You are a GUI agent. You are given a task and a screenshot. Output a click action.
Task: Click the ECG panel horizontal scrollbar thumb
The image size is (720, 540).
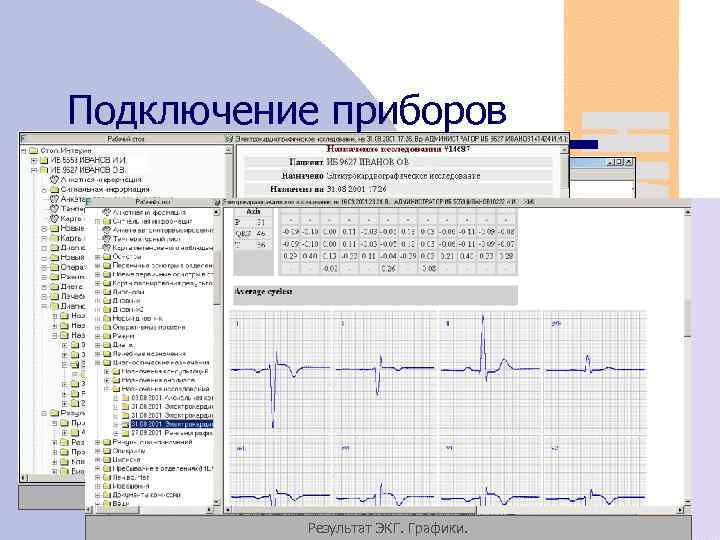click(x=354, y=510)
